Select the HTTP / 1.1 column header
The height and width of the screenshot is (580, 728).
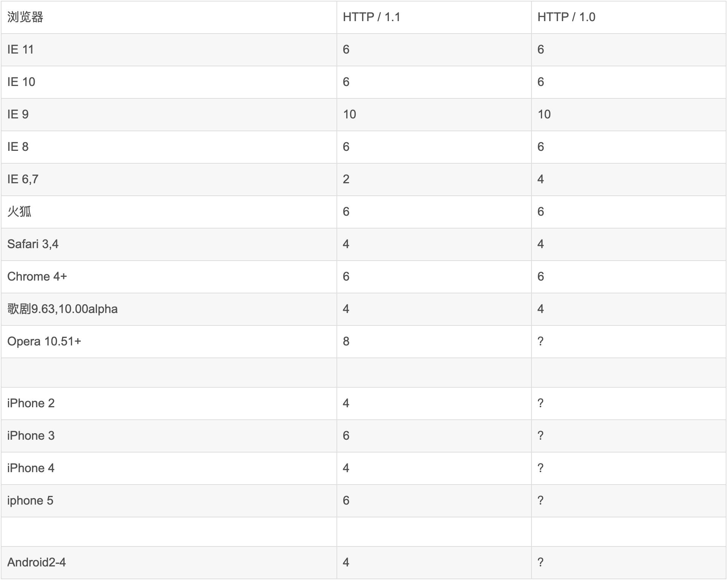tap(371, 17)
